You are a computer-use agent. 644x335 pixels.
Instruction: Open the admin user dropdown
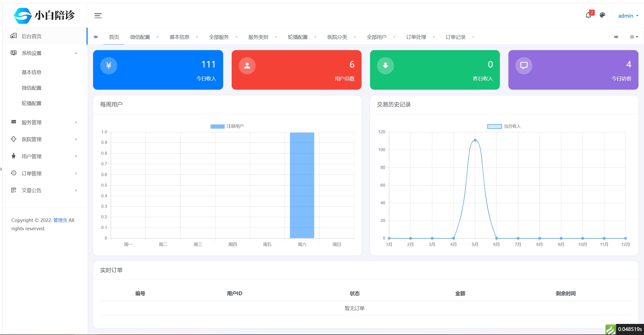(x=628, y=16)
